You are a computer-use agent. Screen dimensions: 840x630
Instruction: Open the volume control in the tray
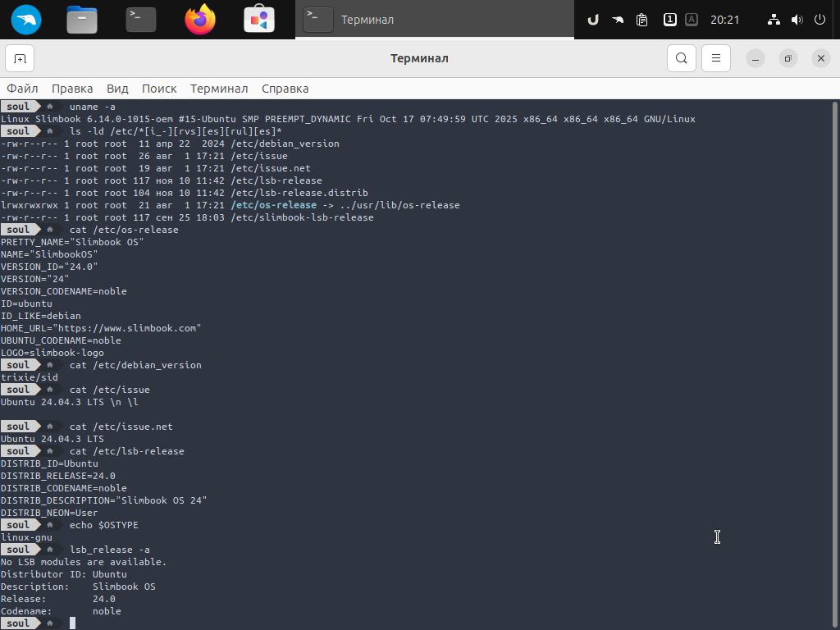[797, 20]
